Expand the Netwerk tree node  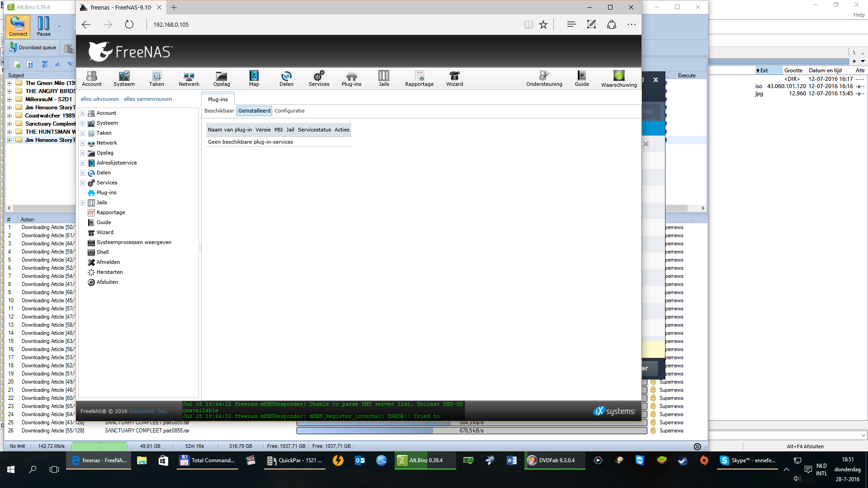click(x=83, y=143)
